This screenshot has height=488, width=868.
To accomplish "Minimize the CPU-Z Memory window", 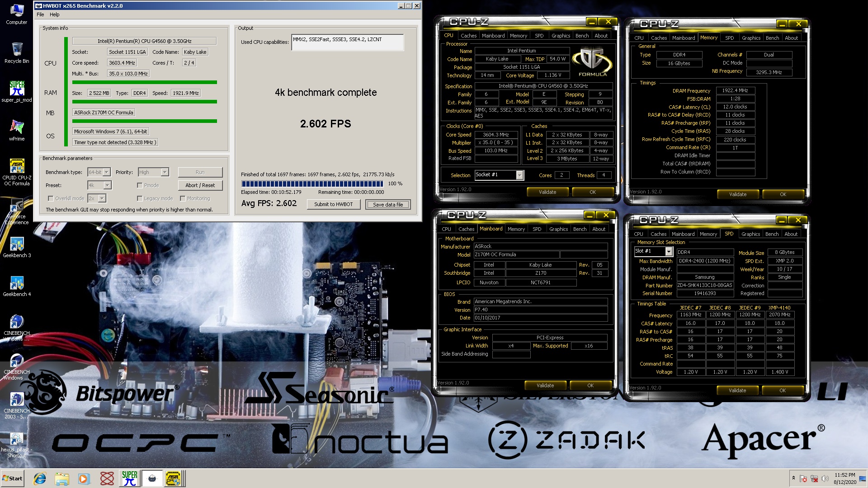I will [782, 24].
